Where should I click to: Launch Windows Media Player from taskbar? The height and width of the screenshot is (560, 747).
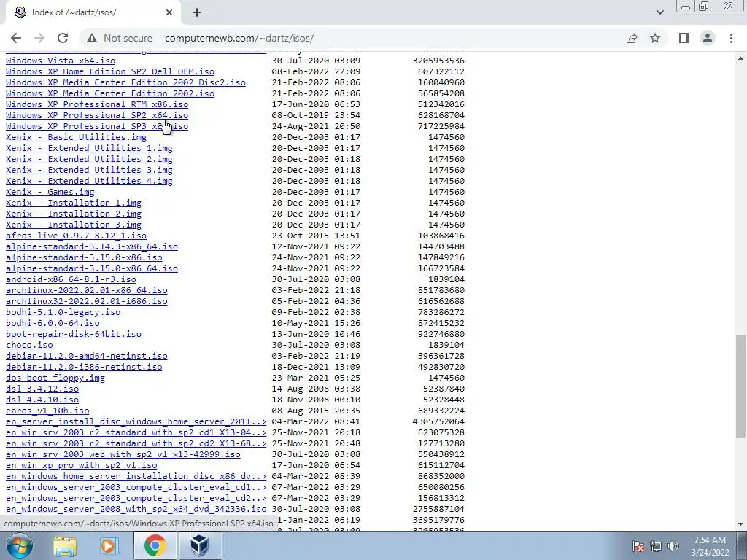pos(109,546)
